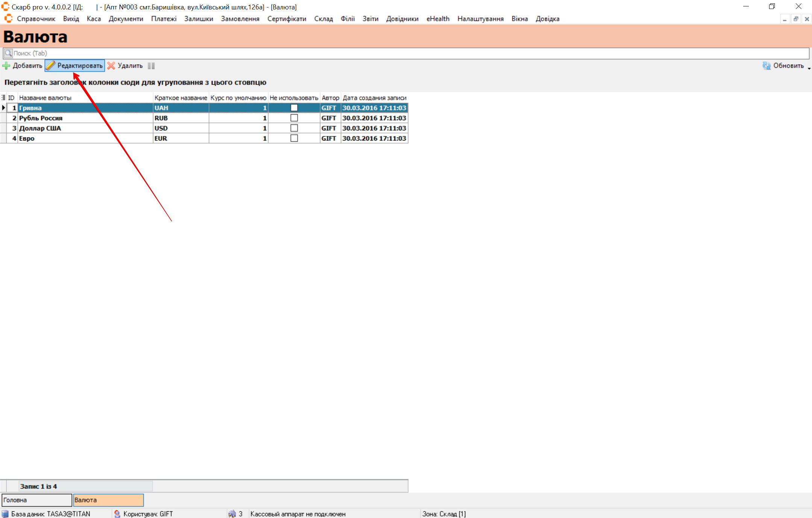The width and height of the screenshot is (812, 518).
Task: Click the database icon in status bar
Action: pos(5,513)
